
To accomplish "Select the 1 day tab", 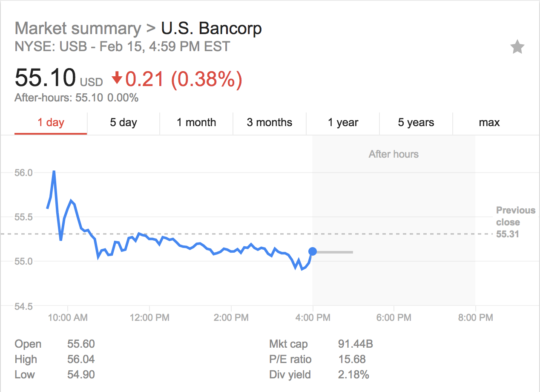I will (51, 123).
